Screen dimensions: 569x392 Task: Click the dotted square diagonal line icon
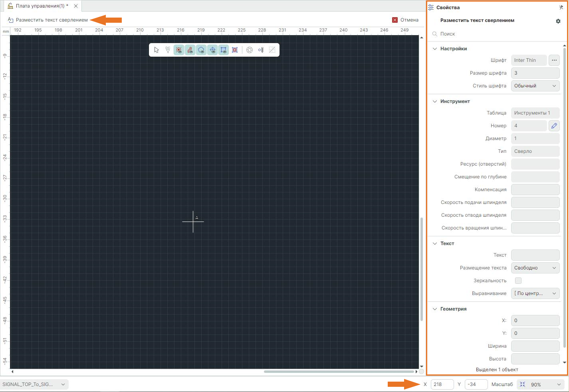click(x=272, y=50)
